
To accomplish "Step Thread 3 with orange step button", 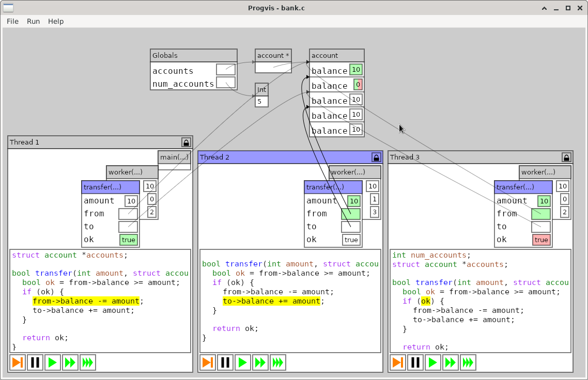I will tap(398, 362).
